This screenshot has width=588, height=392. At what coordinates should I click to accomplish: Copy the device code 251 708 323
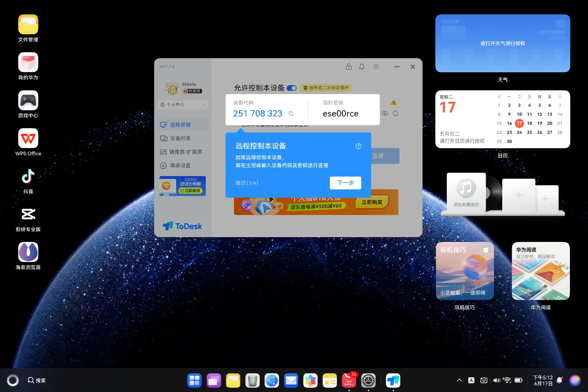(x=291, y=114)
